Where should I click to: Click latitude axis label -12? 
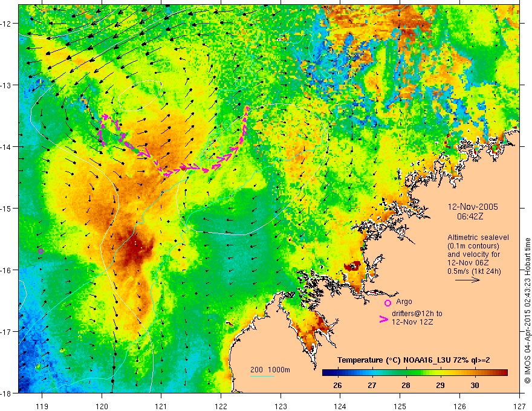(6, 24)
